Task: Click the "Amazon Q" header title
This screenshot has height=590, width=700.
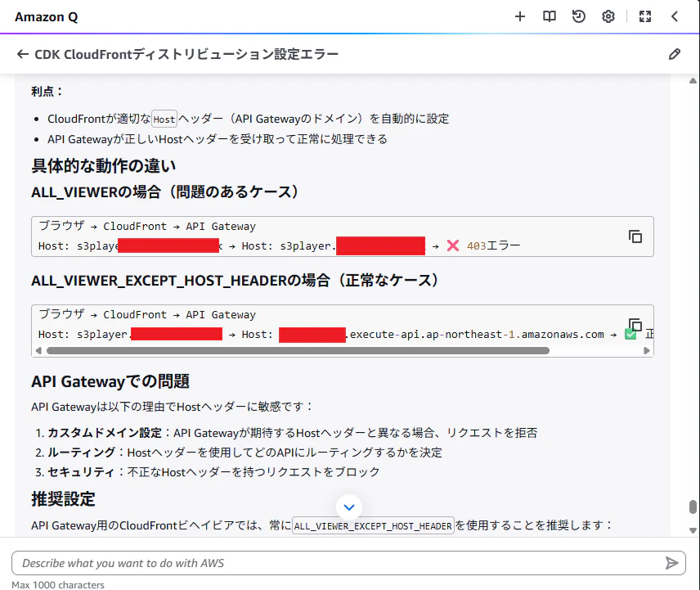Action: [47, 17]
